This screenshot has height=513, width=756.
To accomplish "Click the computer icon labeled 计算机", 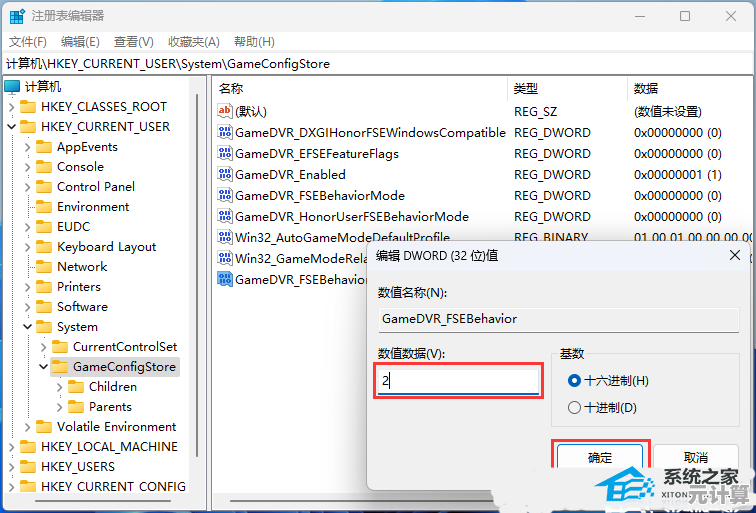I will click(12, 87).
